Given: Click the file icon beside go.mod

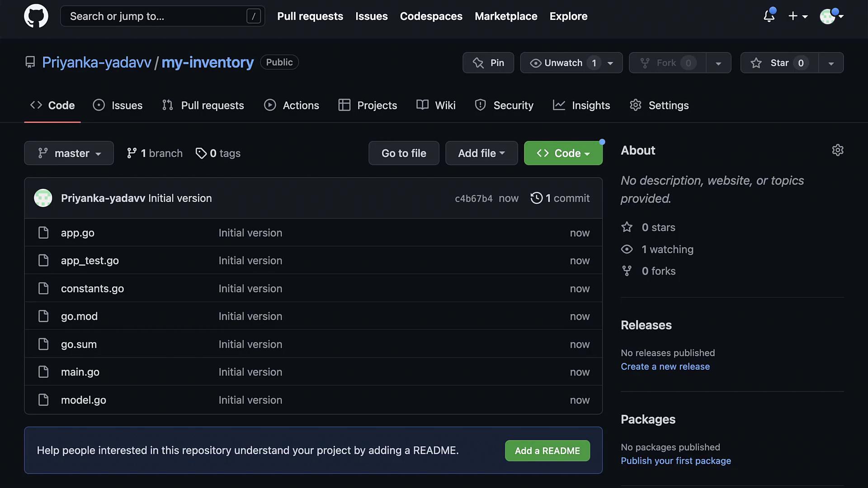Looking at the screenshot, I should tap(43, 316).
